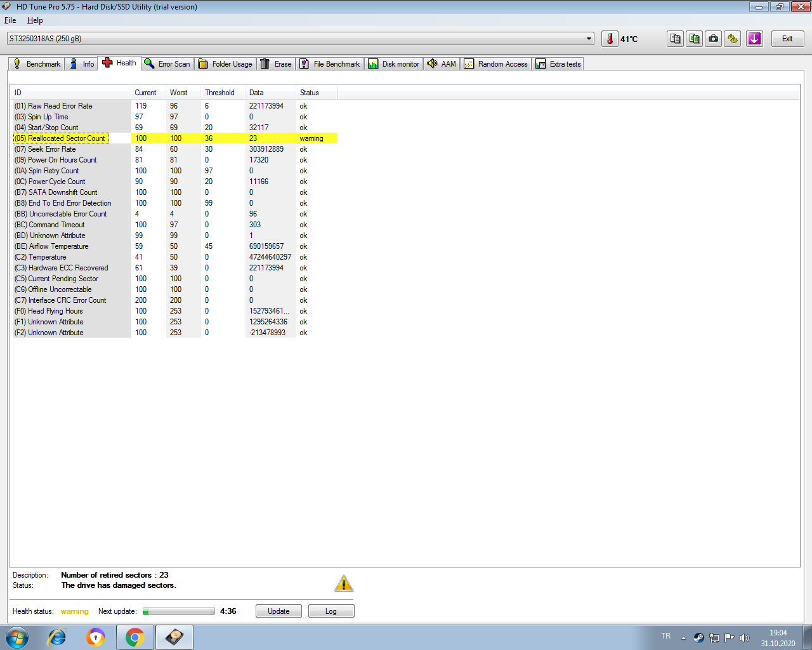Select the Raw Read Error Rate row

[x=175, y=106]
